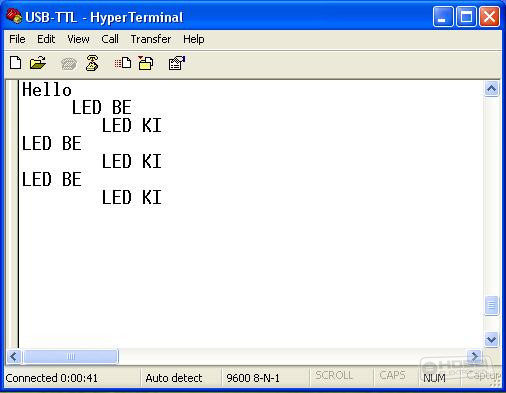Click the Send file toolbar icon
This screenshot has width=506, height=393.
point(123,63)
